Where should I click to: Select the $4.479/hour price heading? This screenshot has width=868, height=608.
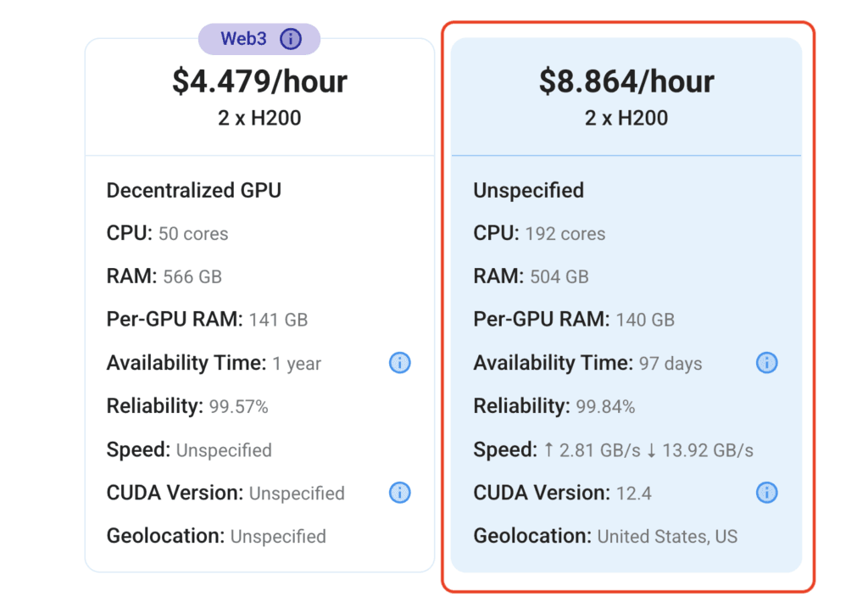(x=259, y=81)
